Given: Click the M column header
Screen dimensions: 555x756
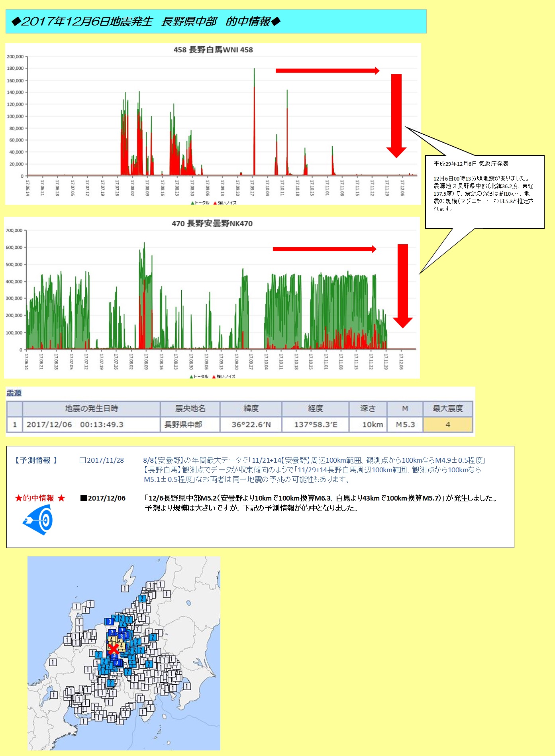Looking at the screenshot, I should click(405, 408).
